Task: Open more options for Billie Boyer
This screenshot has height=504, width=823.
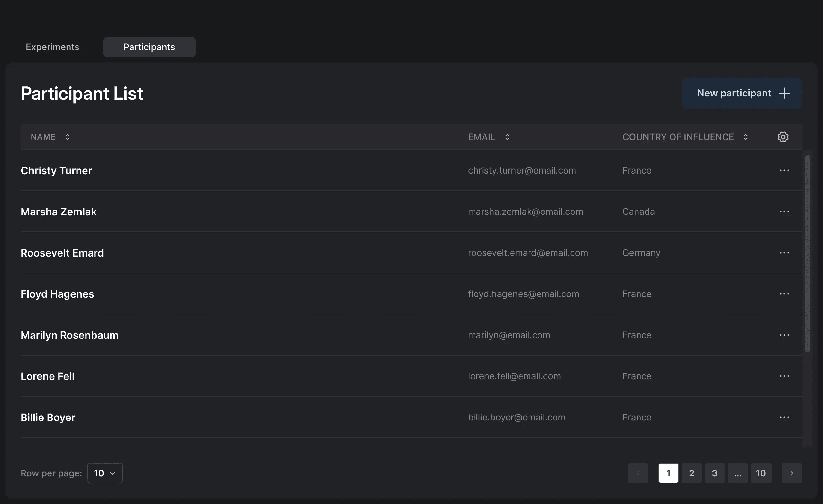Action: click(x=784, y=417)
